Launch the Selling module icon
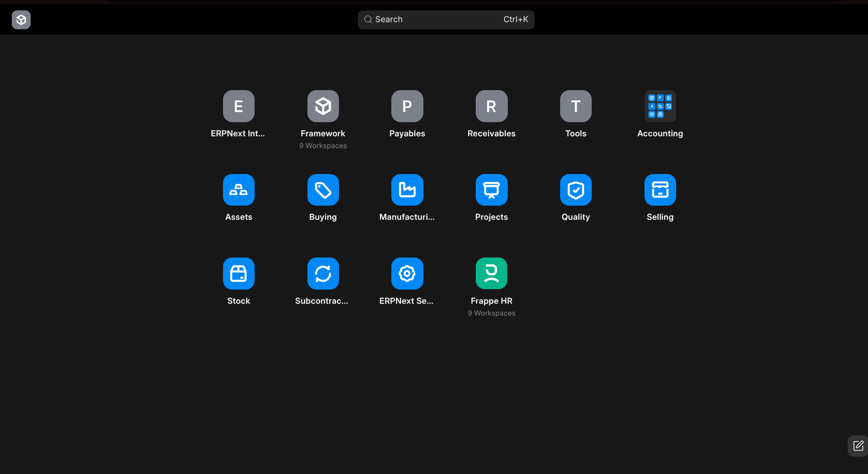This screenshot has width=868, height=474. [x=660, y=190]
